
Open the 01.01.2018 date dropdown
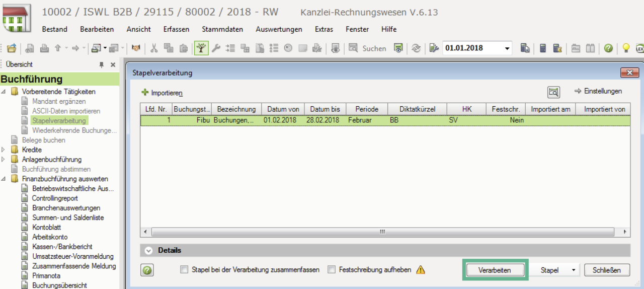507,48
